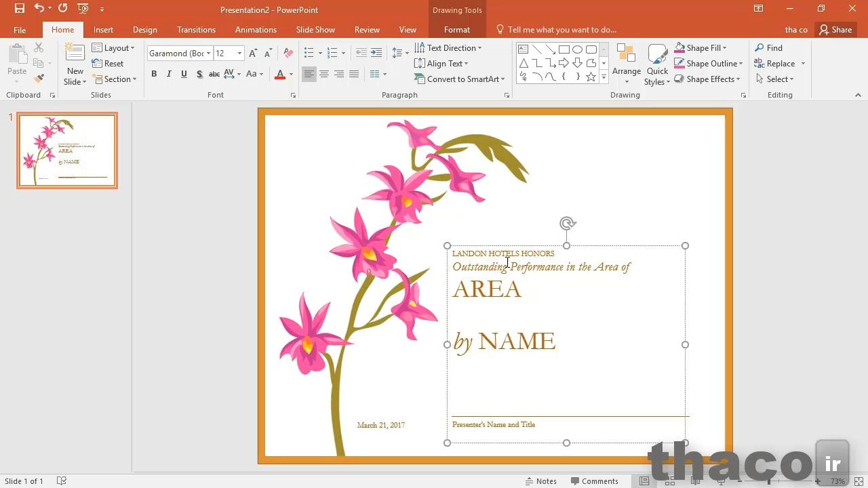The width and height of the screenshot is (868, 488).
Task: Switch to the Insert tab
Action: coord(103,30)
